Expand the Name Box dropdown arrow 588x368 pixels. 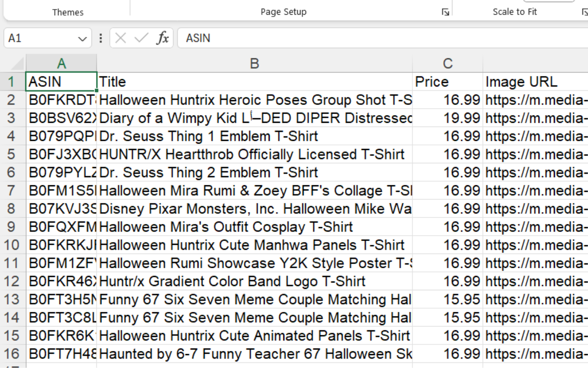[82, 38]
